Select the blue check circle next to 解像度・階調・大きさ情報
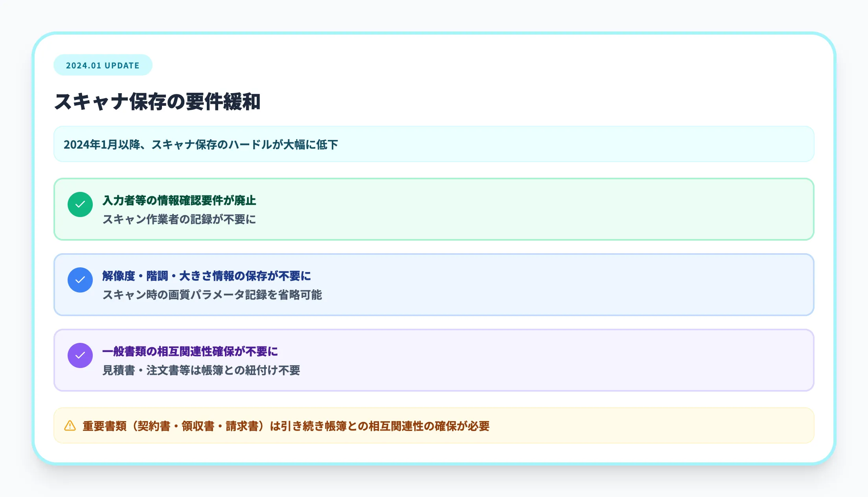This screenshot has height=497, width=868. point(80,280)
